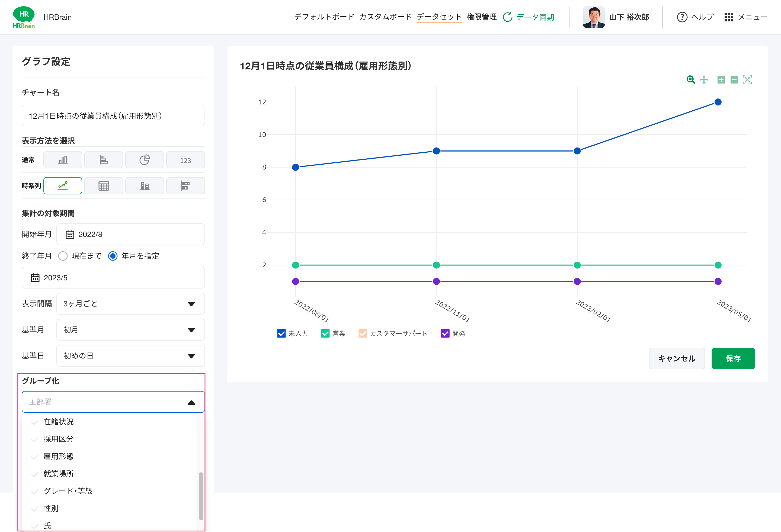Open the カスタムボード tab

[x=385, y=17]
